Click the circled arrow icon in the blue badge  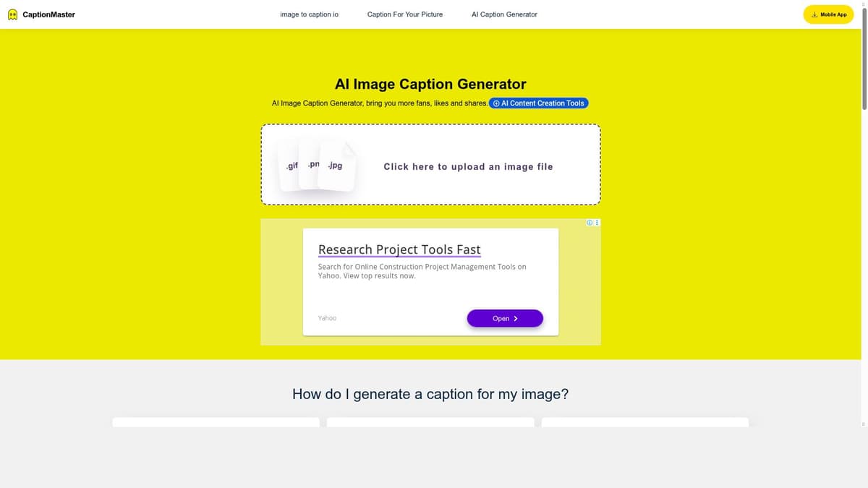coord(496,103)
